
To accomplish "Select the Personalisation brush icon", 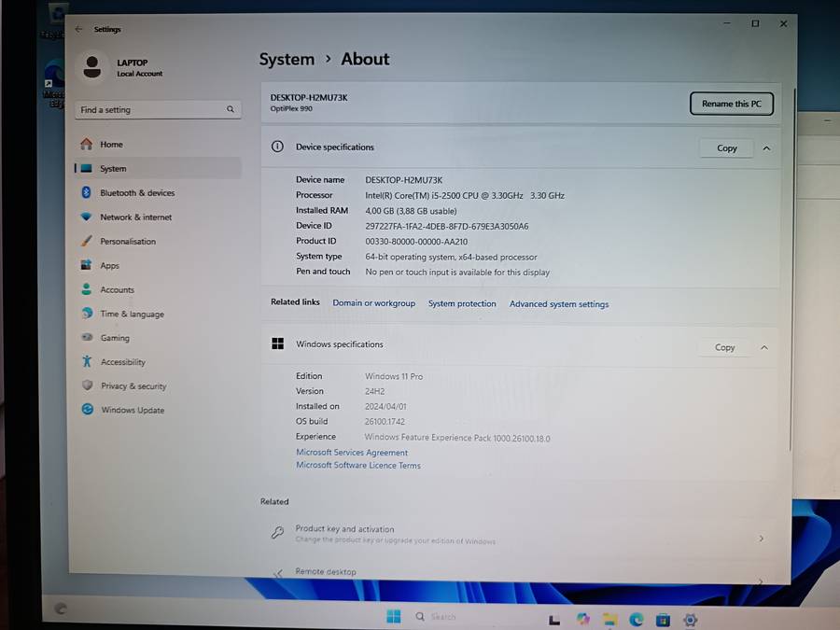I will tap(87, 242).
